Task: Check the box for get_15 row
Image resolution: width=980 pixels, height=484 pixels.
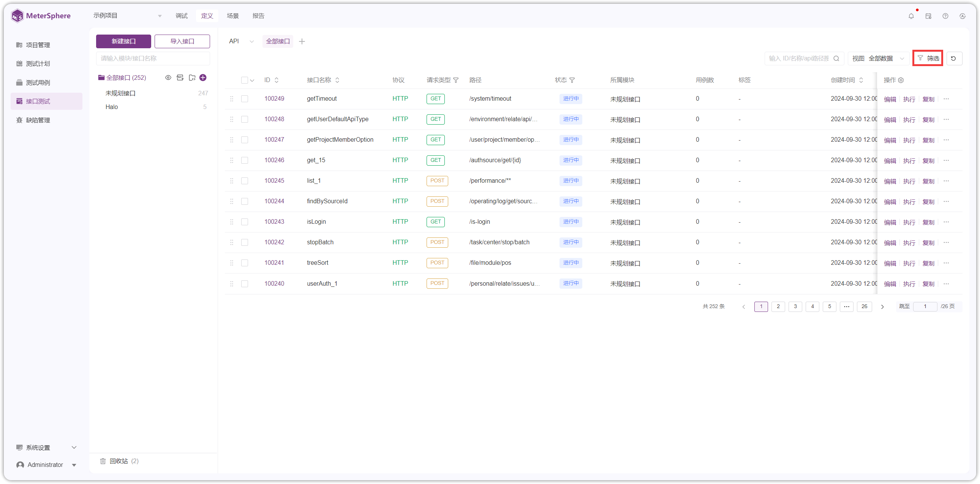Action: coord(245,160)
